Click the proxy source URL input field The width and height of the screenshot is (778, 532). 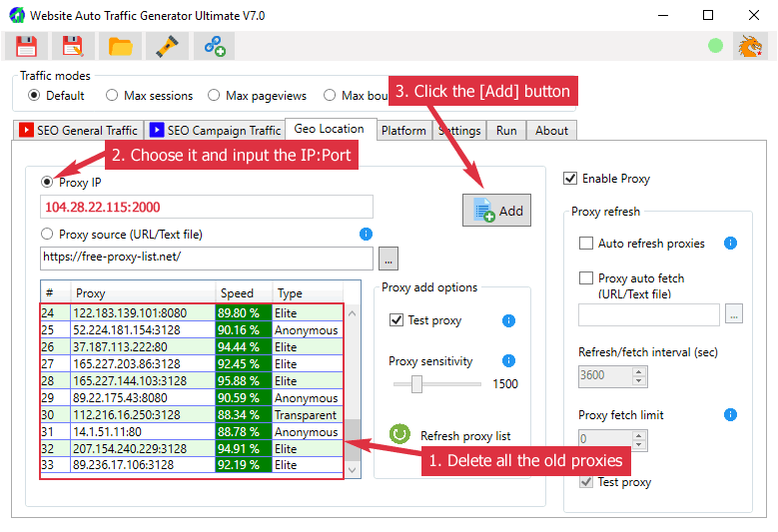(x=207, y=259)
